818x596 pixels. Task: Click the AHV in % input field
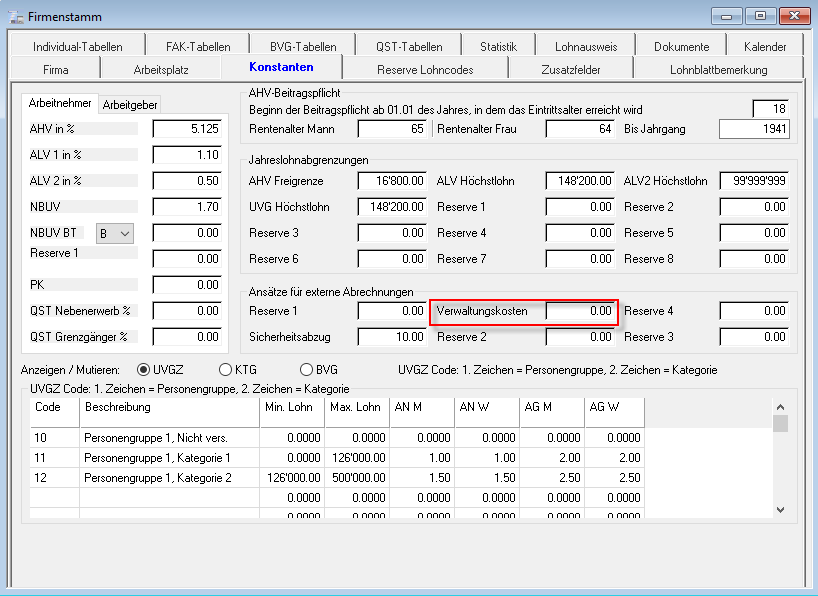(x=187, y=129)
